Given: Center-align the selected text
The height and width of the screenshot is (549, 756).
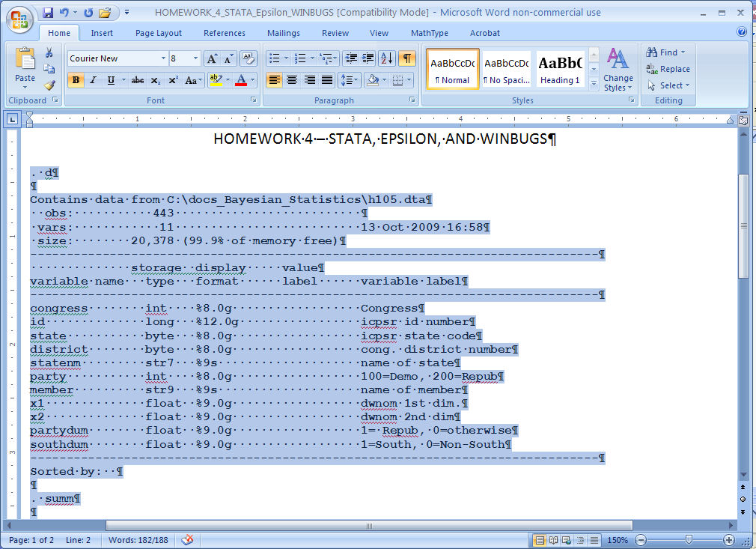Looking at the screenshot, I should click(292, 80).
